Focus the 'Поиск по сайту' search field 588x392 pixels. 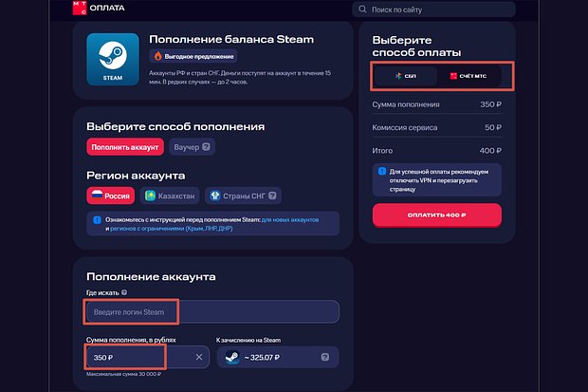pyautogui.click(x=433, y=9)
